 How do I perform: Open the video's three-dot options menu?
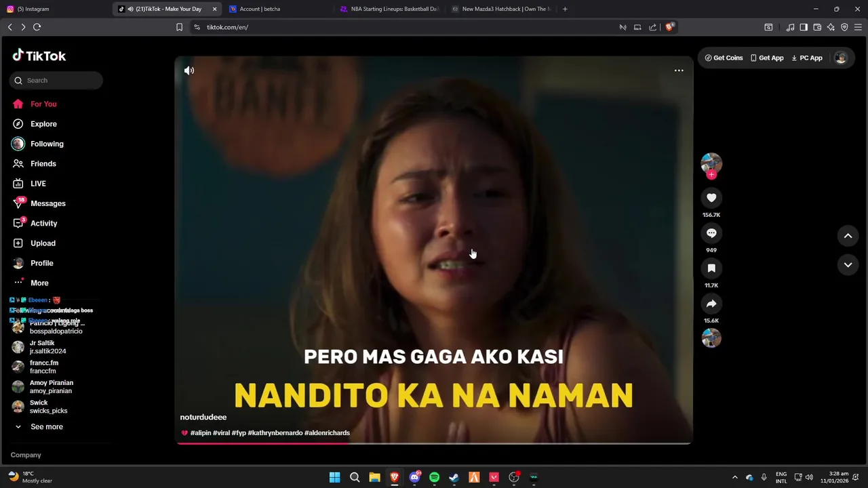[x=679, y=70]
